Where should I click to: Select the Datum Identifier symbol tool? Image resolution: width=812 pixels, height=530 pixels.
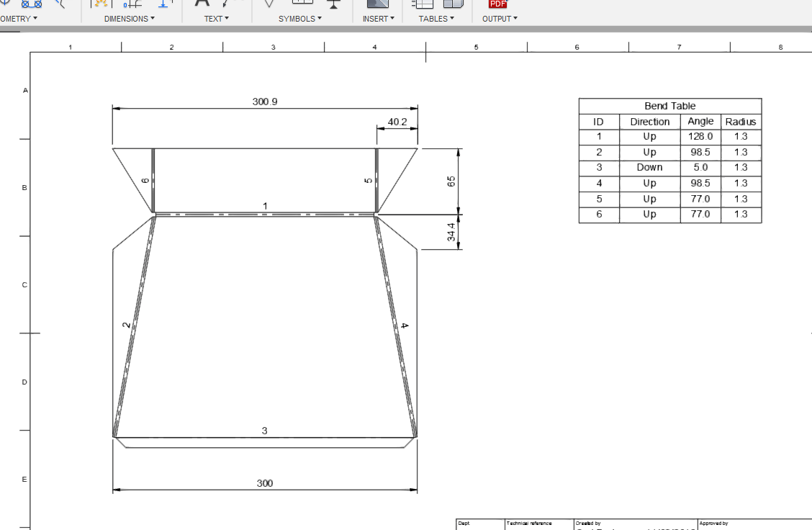333,4
